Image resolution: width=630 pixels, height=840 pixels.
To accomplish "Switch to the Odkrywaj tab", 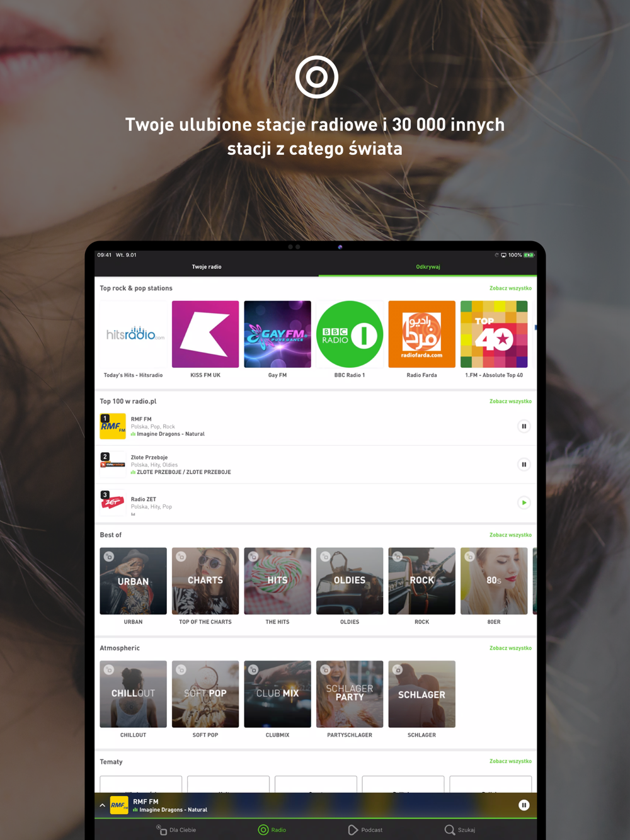I will tap(428, 267).
